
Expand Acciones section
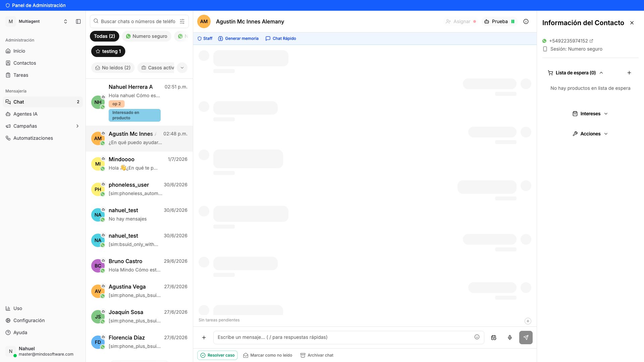590,134
